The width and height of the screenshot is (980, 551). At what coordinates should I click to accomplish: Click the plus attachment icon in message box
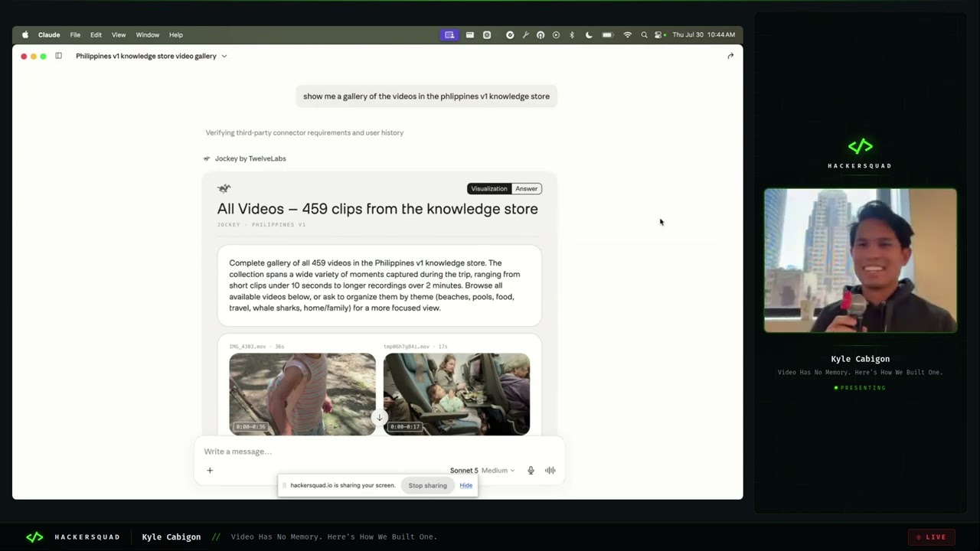[x=210, y=471]
